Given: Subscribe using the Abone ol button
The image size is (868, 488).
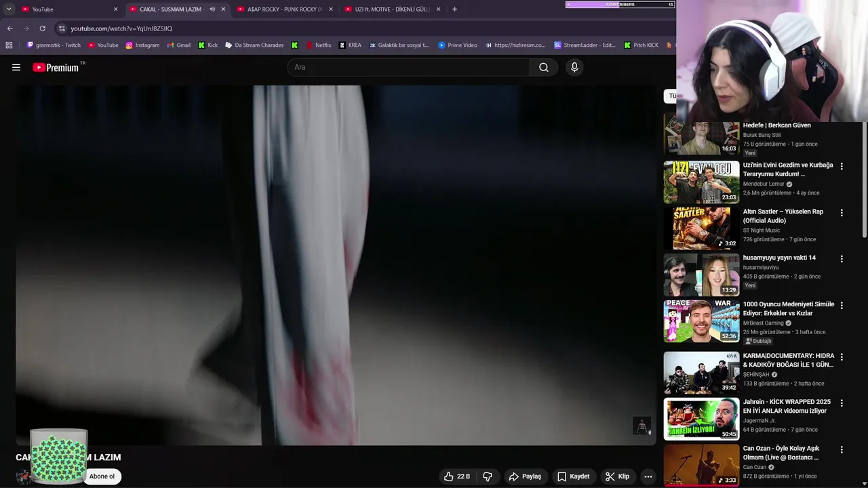Looking at the screenshot, I should click(x=102, y=476).
